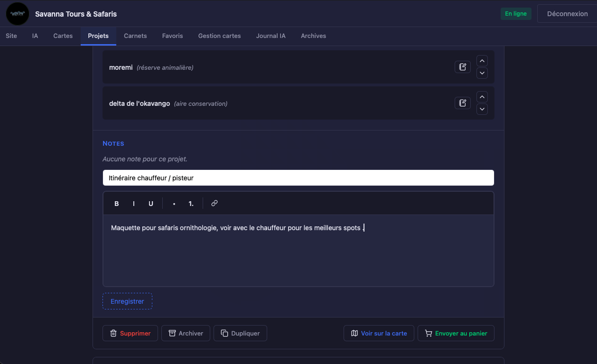Open the Carnets tab
Image resolution: width=597 pixels, height=364 pixels.
(135, 36)
